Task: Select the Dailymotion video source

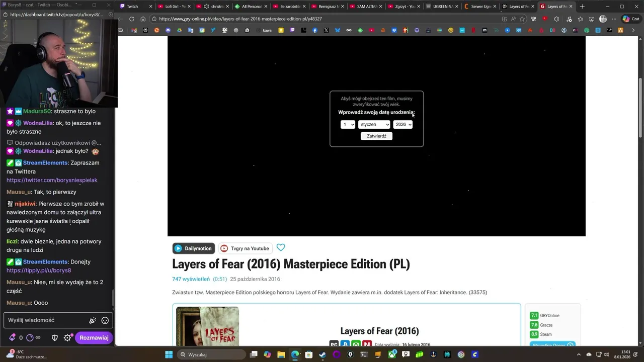Action: tap(194, 248)
